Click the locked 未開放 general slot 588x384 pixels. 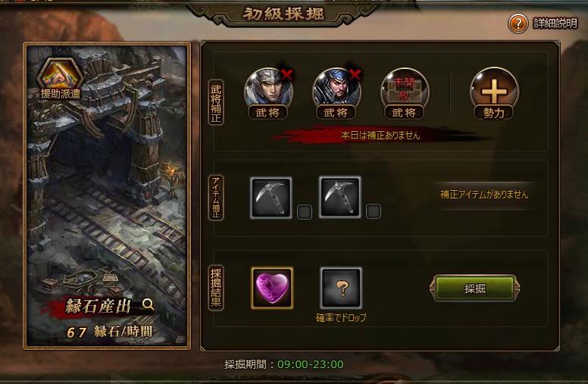click(405, 89)
